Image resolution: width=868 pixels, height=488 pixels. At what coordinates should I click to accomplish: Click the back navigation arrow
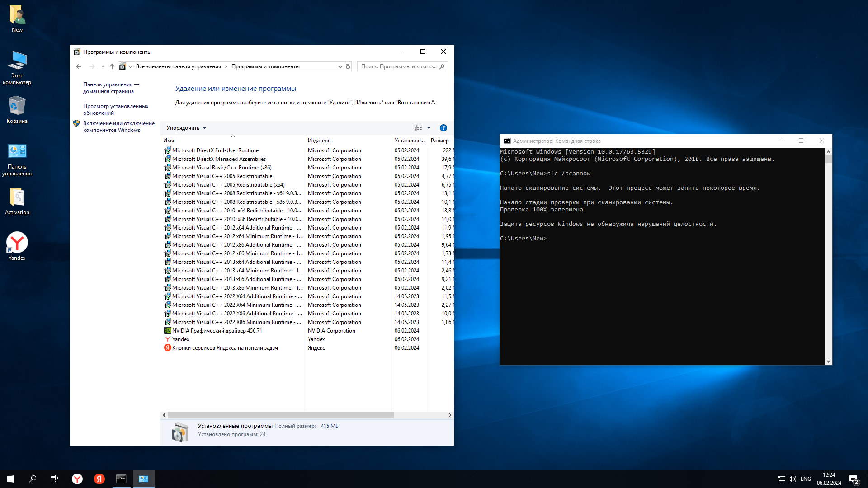tap(79, 66)
